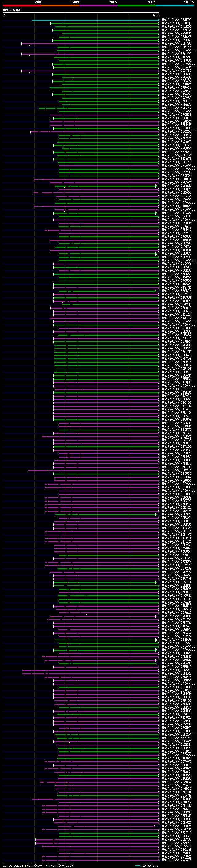Viewport: 197px width, 868px height.
Task: Select hit label UniRef100_A7MXI1
Action: click(177, 470)
